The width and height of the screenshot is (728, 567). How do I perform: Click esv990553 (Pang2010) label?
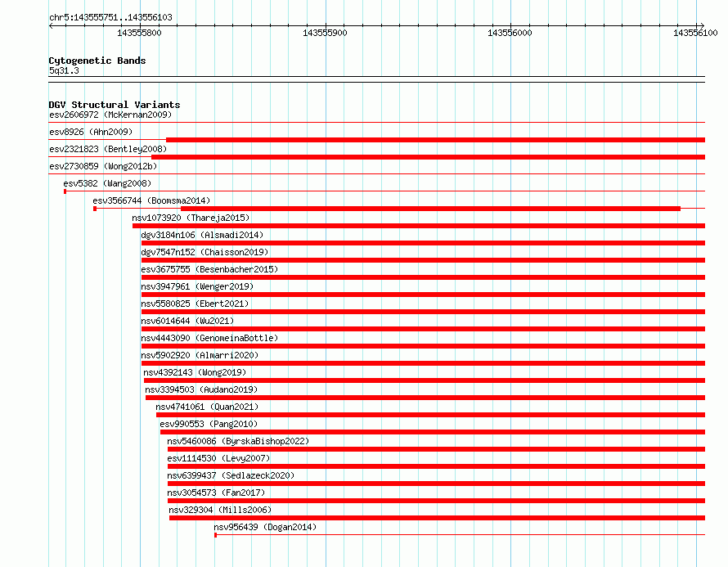pyautogui.click(x=209, y=424)
